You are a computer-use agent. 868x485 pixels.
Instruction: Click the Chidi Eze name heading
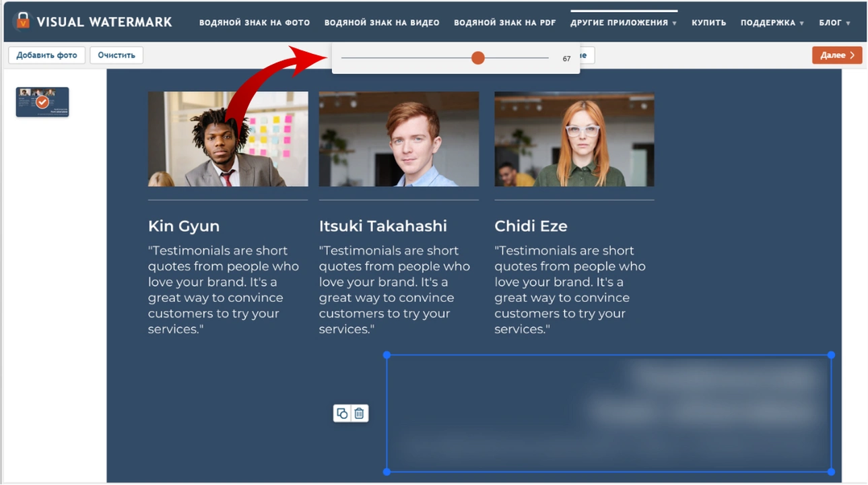pos(531,226)
